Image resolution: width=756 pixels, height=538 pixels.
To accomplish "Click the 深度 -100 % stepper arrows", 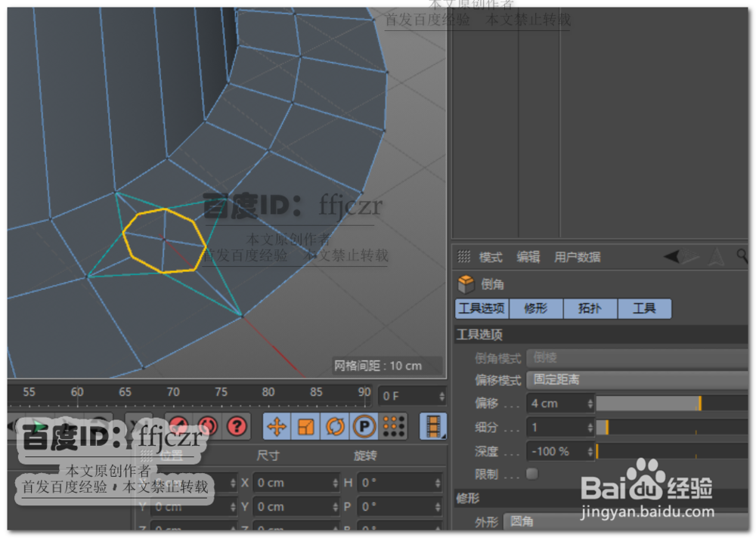I will point(590,451).
